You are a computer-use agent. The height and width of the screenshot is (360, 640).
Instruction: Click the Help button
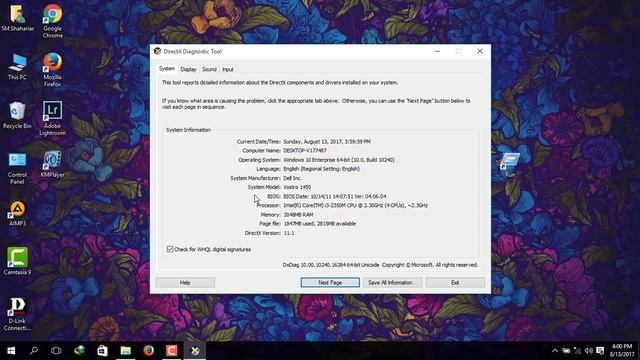click(x=185, y=282)
